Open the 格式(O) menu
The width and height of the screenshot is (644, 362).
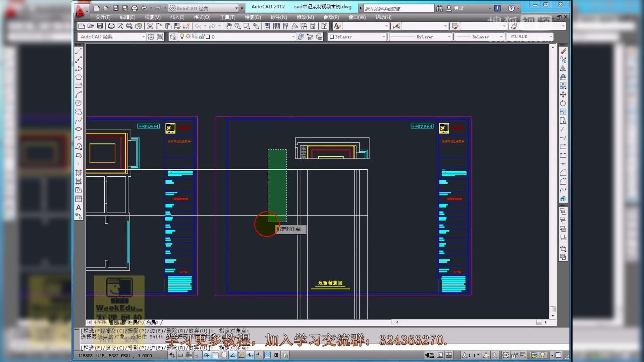(202, 17)
